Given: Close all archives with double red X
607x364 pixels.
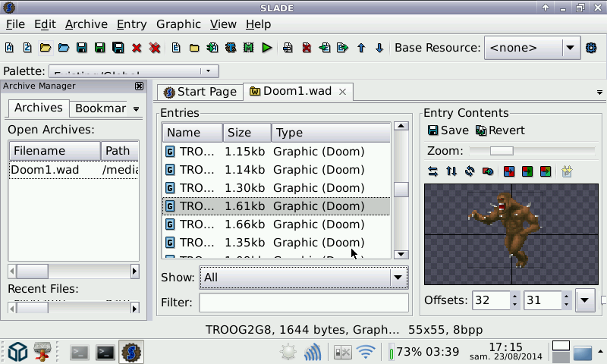Looking at the screenshot, I should 155,48.
